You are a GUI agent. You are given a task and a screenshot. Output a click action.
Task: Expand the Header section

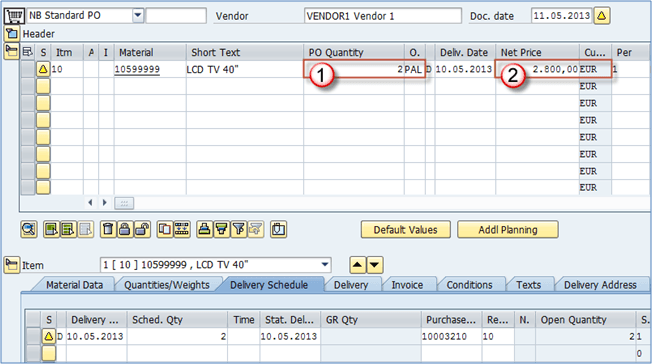[x=12, y=33]
